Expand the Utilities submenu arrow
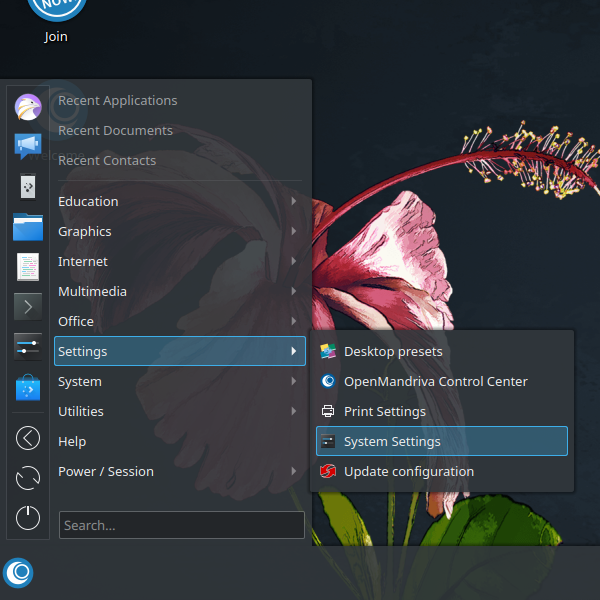 point(293,411)
